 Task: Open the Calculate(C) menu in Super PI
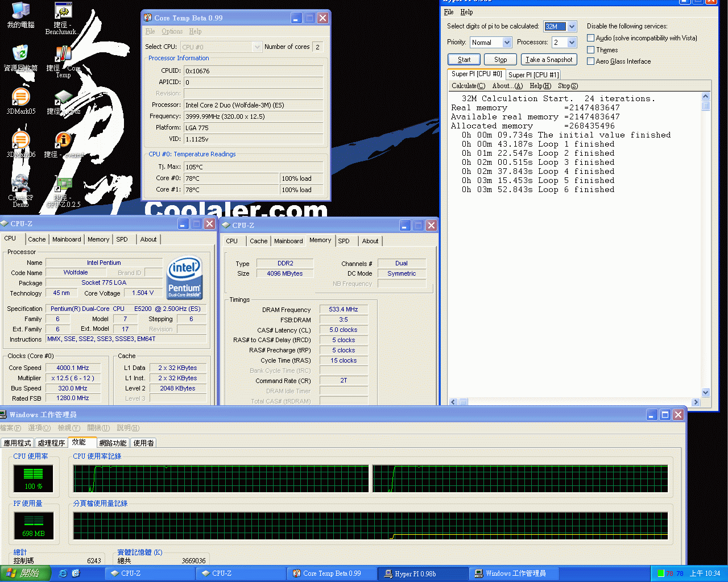pyautogui.click(x=469, y=86)
